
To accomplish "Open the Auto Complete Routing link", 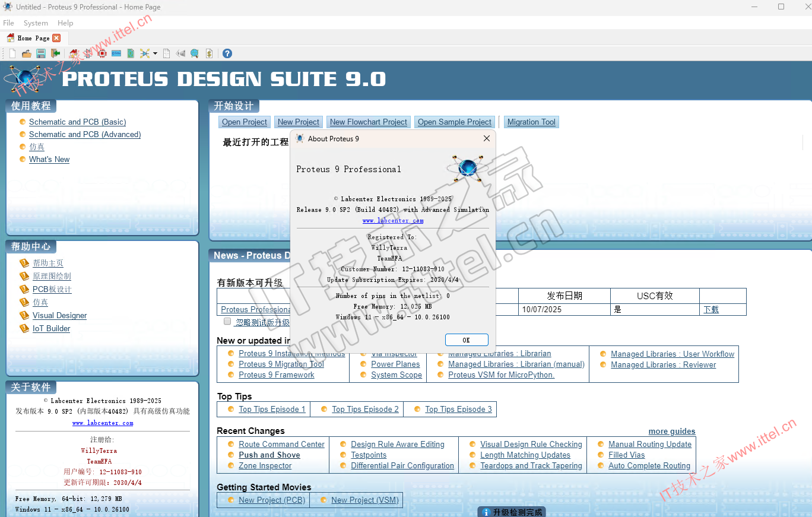I will [649, 466].
